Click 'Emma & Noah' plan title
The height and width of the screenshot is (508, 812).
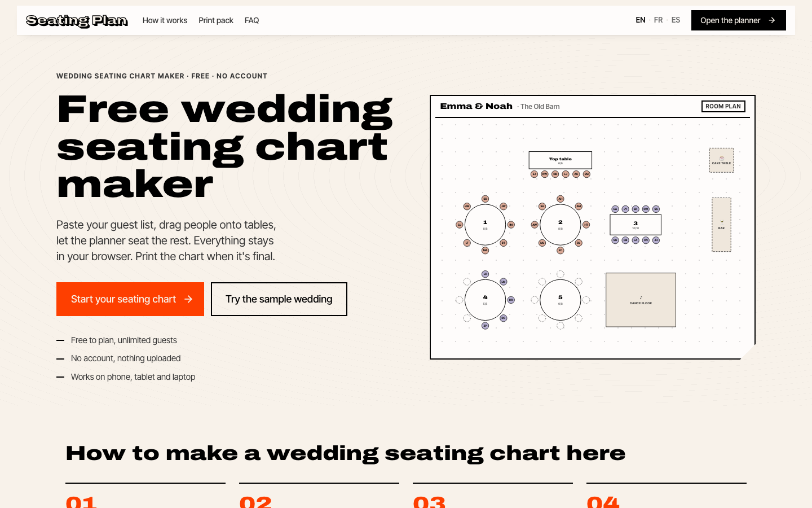coord(476,106)
